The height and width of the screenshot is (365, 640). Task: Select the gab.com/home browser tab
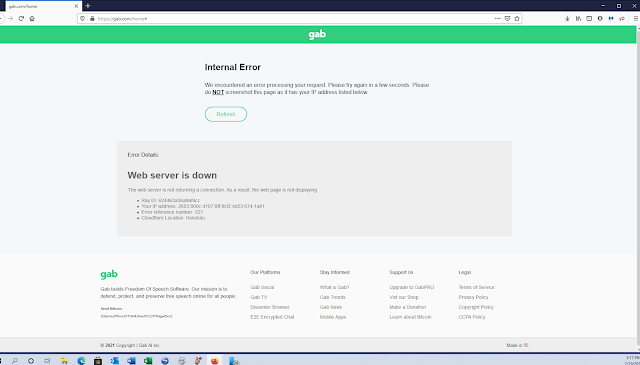pyautogui.click(x=43, y=6)
